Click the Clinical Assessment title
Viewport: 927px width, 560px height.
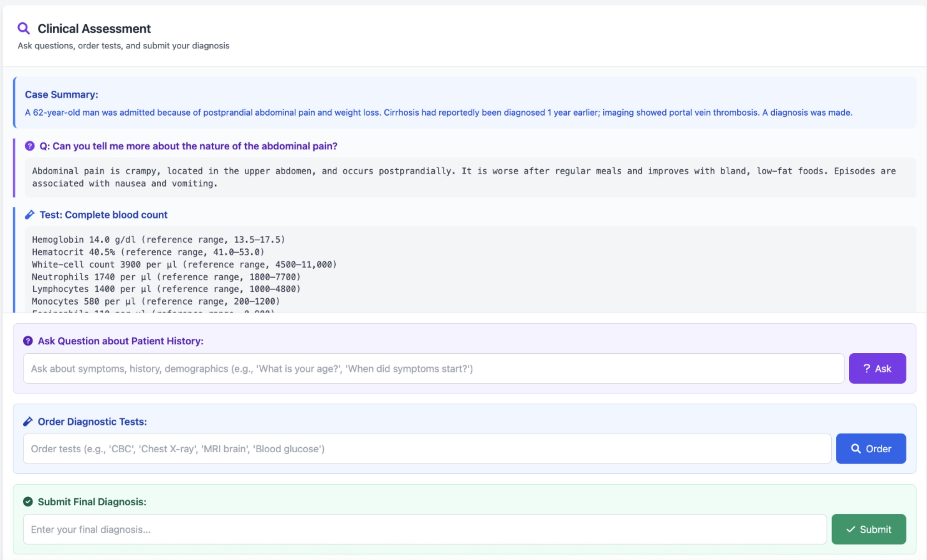coord(94,28)
